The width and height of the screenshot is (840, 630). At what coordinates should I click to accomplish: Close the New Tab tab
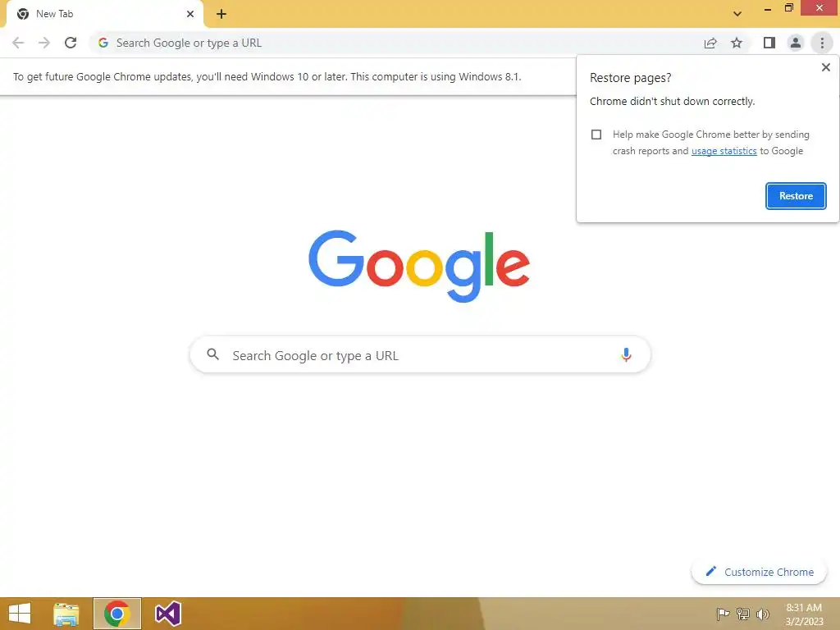pyautogui.click(x=190, y=14)
